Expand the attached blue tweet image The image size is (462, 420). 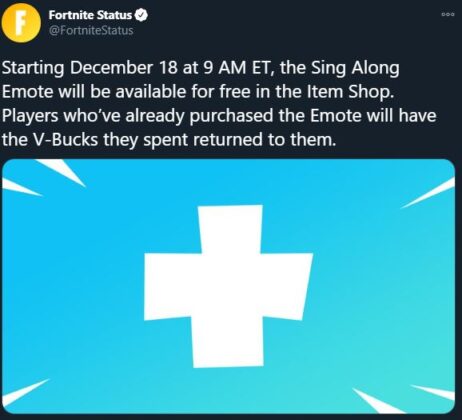pyautogui.click(x=229, y=286)
